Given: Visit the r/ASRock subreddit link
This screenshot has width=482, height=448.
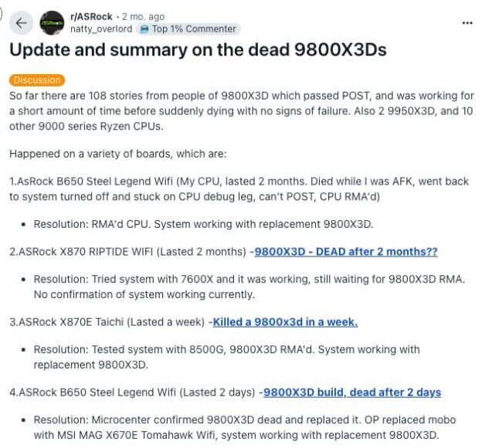Looking at the screenshot, I should [91, 16].
